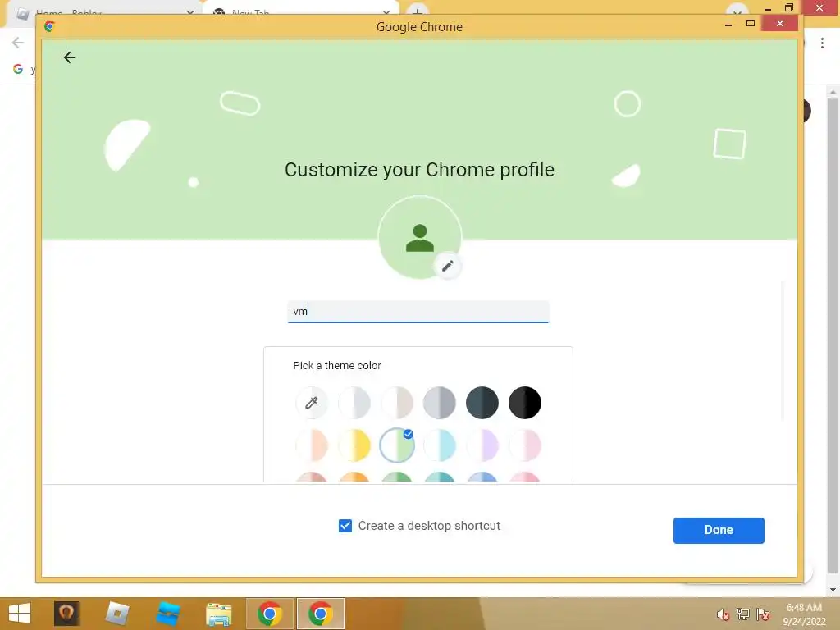Go back using the profile dialog's back arrow
Screen dimensions: 840x630
tap(70, 57)
